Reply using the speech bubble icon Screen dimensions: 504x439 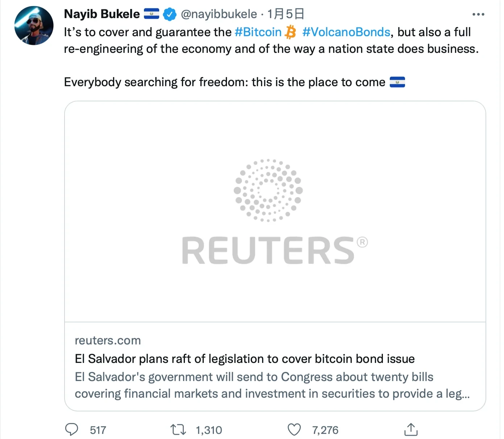[71, 430]
